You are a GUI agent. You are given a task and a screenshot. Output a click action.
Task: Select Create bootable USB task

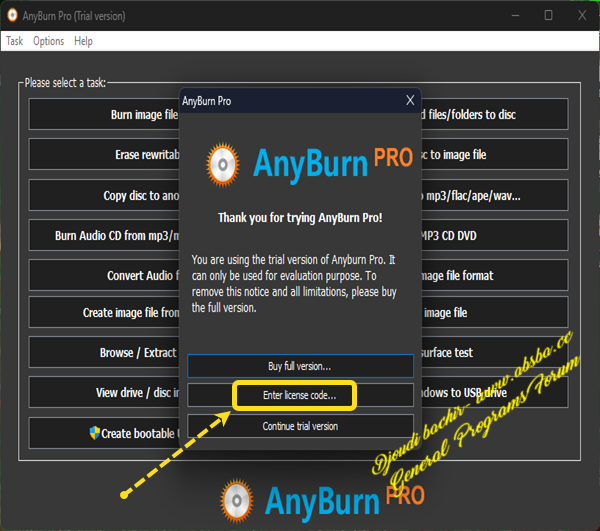coord(104,433)
